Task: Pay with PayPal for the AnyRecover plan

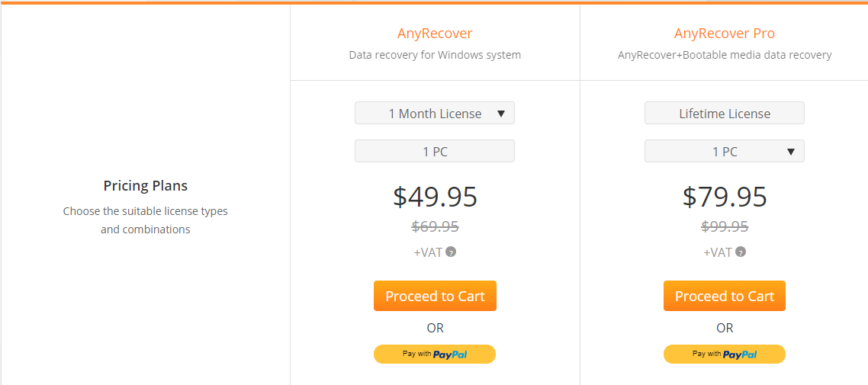Action: (x=435, y=354)
